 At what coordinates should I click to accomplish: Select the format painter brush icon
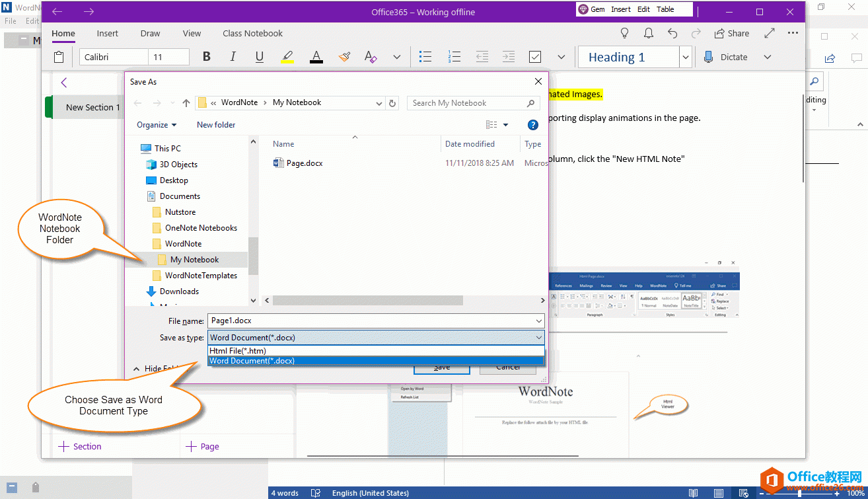344,57
